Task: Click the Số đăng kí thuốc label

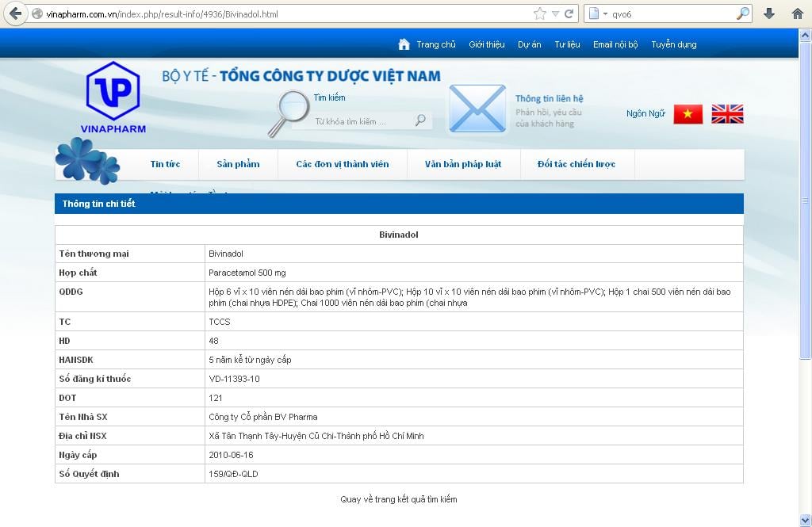Action: [95, 379]
